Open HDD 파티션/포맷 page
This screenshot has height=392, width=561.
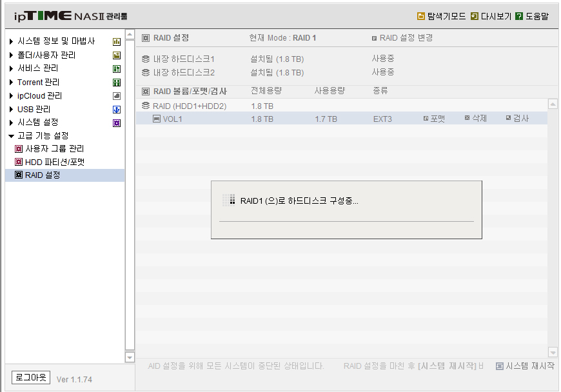pyautogui.click(x=55, y=162)
